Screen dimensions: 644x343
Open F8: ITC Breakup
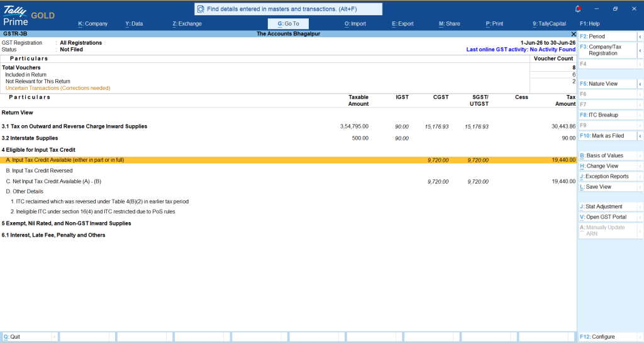[x=608, y=115]
